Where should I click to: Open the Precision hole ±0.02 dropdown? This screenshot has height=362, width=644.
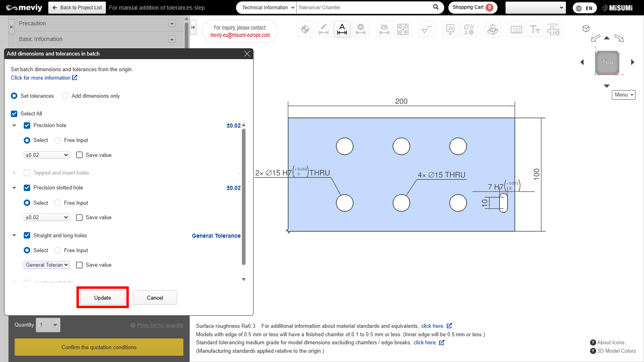46,155
